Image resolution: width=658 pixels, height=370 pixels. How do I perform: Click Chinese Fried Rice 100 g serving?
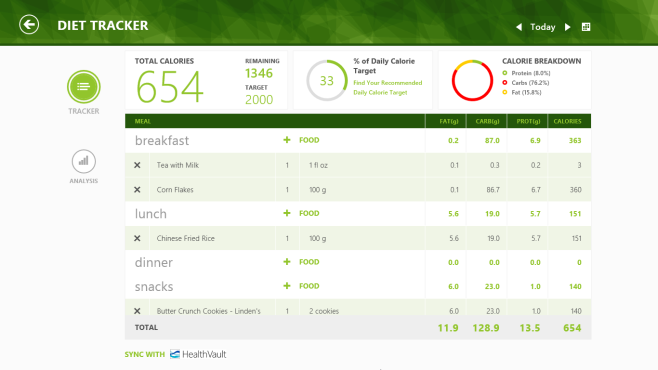pyautogui.click(x=317, y=238)
